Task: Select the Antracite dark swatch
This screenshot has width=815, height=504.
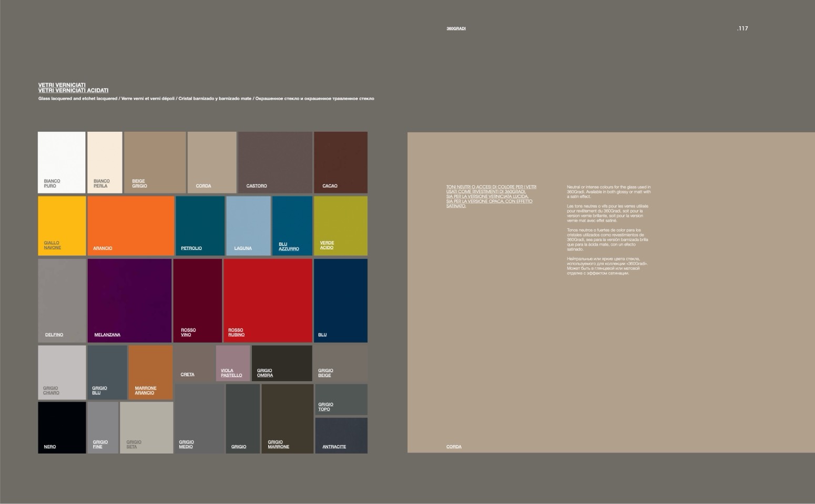Action: [341, 435]
